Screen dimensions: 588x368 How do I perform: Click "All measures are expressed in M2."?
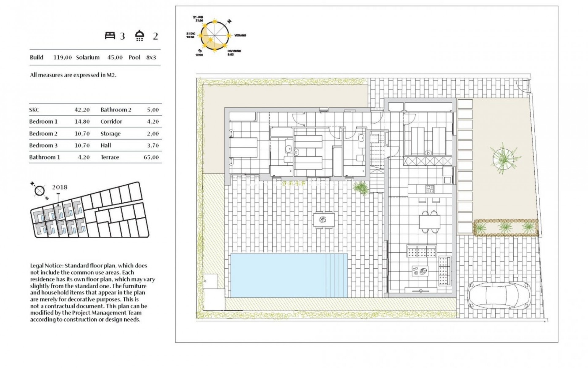click(x=73, y=75)
